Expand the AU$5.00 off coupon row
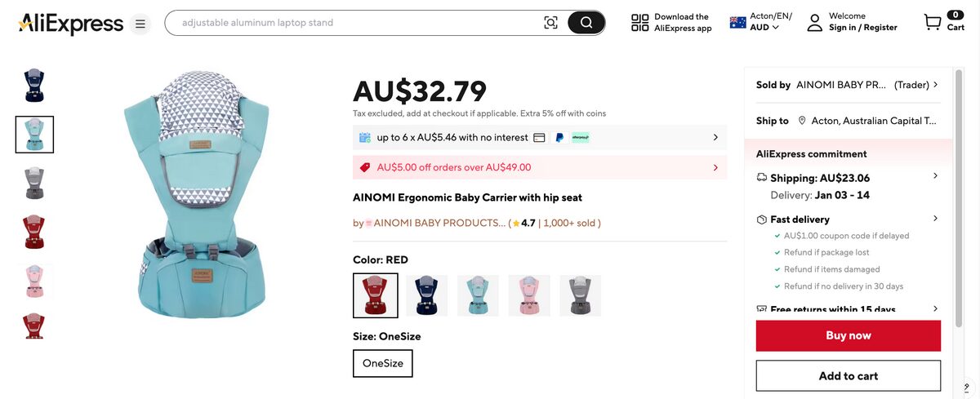This screenshot has height=399, width=980. (715, 167)
